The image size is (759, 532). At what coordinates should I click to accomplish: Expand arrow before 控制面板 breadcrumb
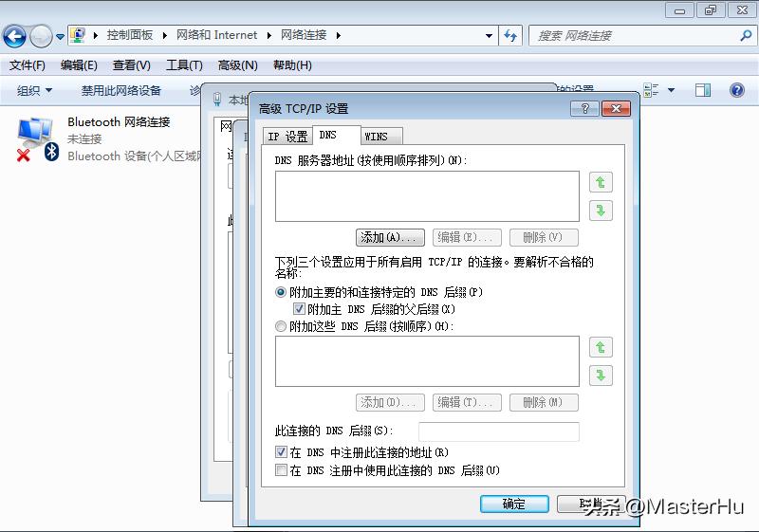tap(96, 35)
